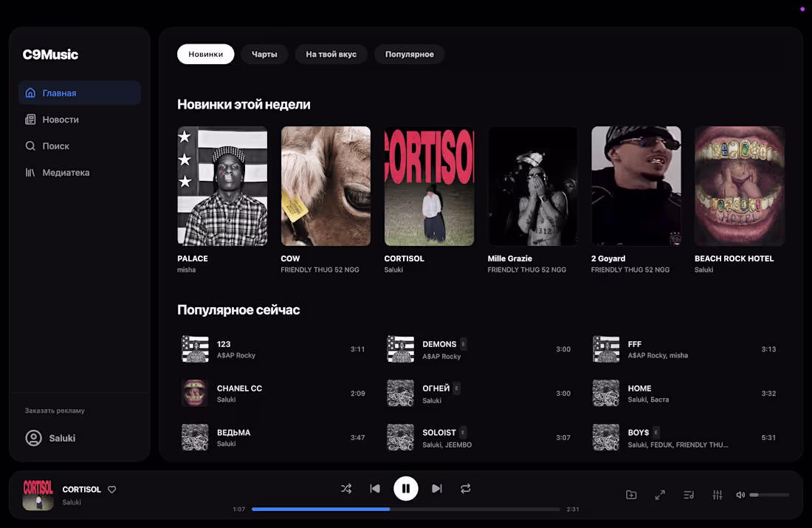Add track to playlist folder icon
812x528 pixels.
pyautogui.click(x=631, y=495)
